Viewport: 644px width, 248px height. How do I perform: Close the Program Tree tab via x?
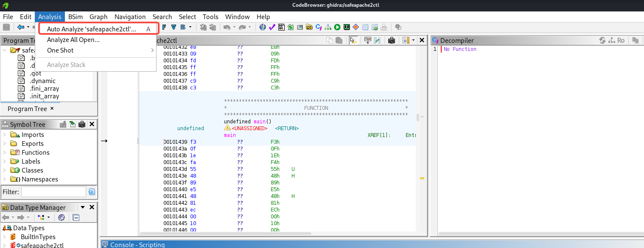point(52,109)
